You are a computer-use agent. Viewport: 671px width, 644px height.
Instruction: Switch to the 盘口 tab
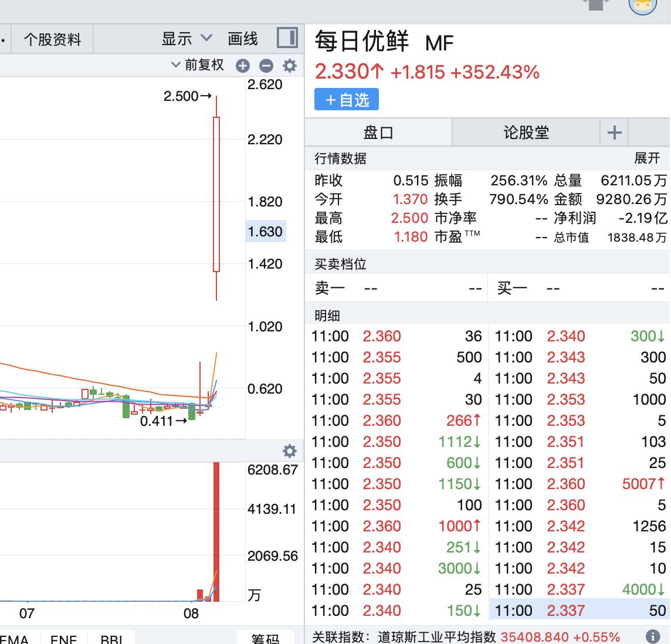tap(378, 133)
